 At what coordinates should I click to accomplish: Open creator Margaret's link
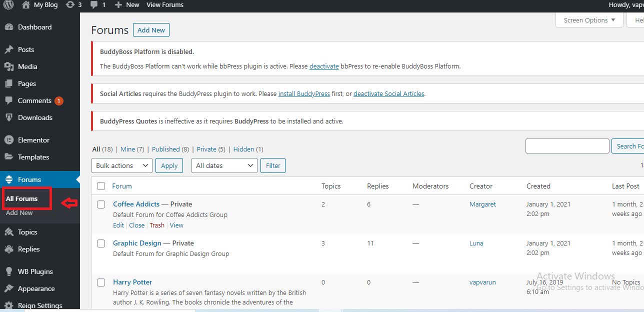tap(483, 204)
